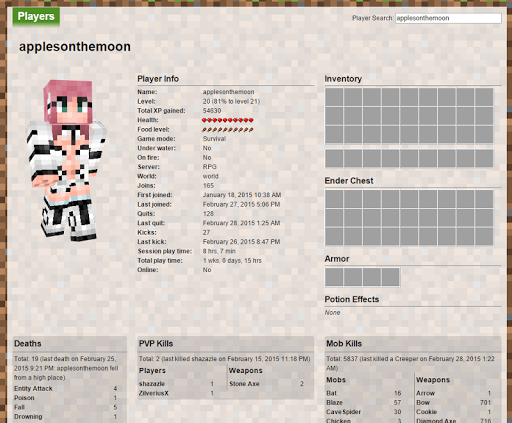This screenshot has height=423, width=512.
Task: Click Stone Axe in the Weapons list
Action: (x=244, y=384)
